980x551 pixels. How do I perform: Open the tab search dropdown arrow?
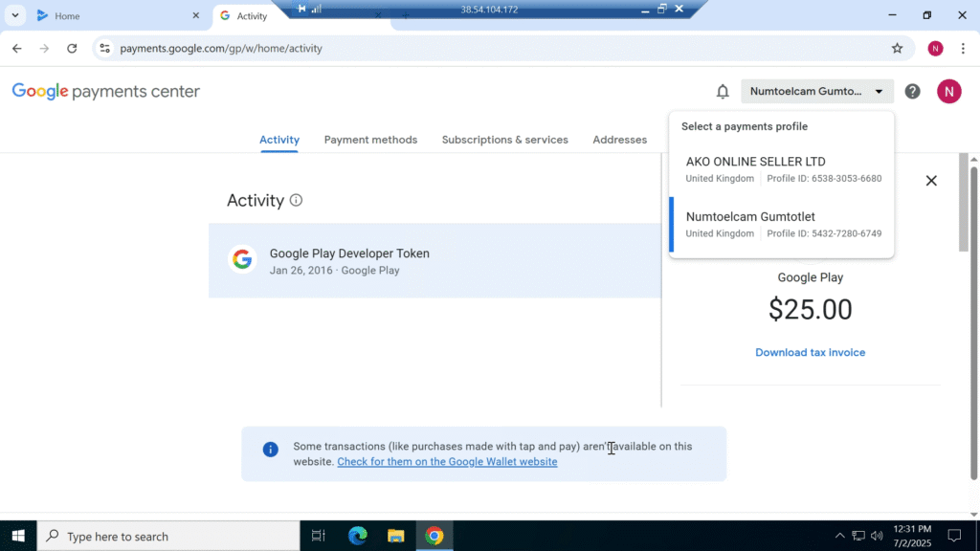click(x=15, y=15)
